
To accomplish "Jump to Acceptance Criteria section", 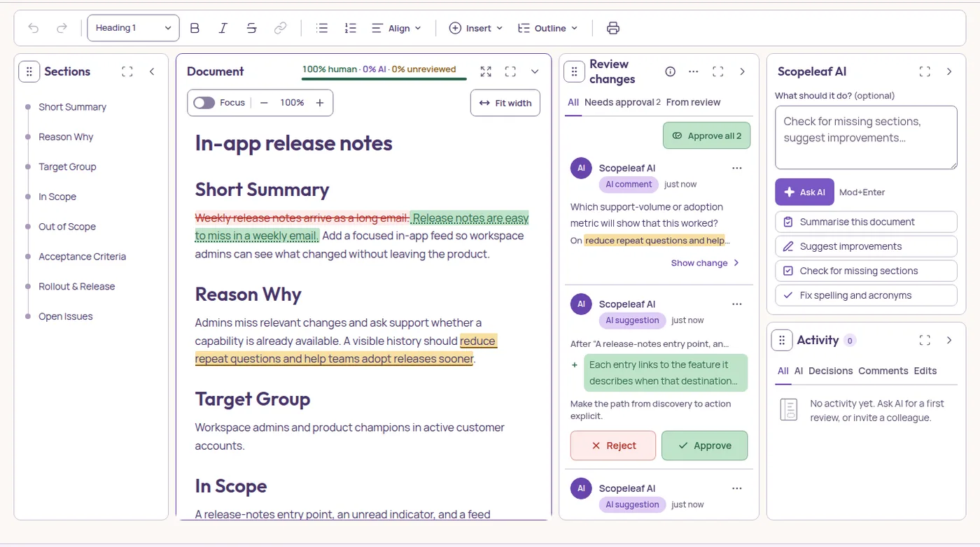I will point(82,257).
